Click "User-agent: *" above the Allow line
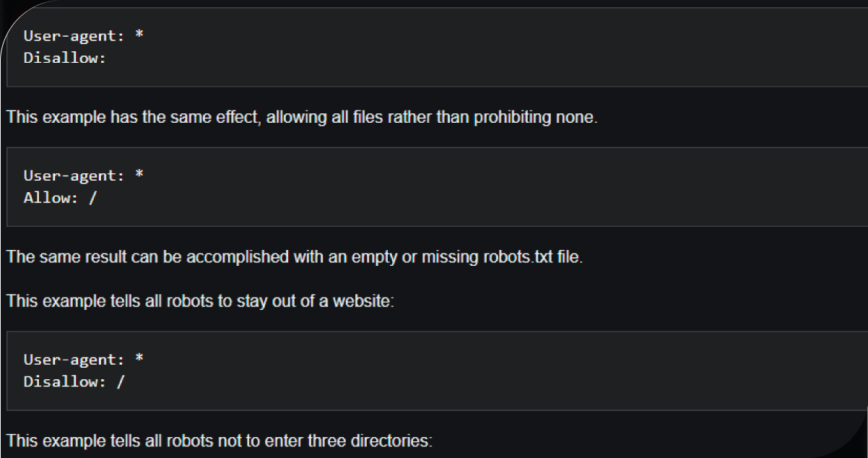This screenshot has width=868, height=458. [x=83, y=176]
